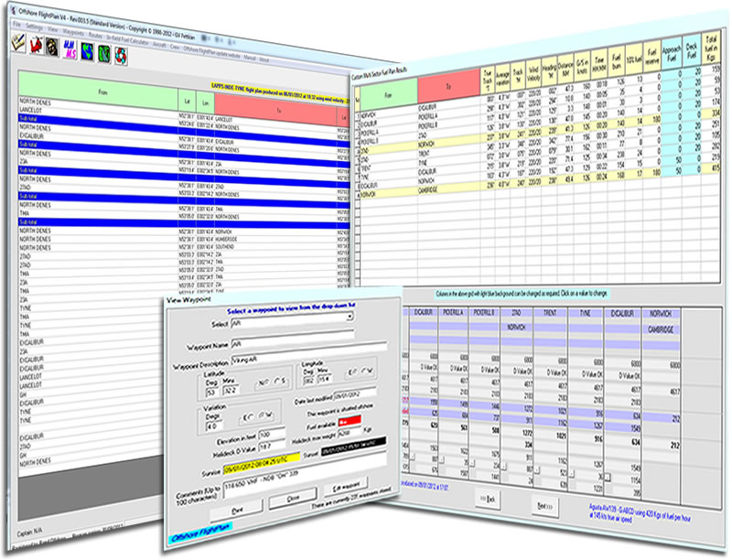The image size is (732, 560).
Task: Open the Select waypoint drop-down list
Action: [x=350, y=317]
